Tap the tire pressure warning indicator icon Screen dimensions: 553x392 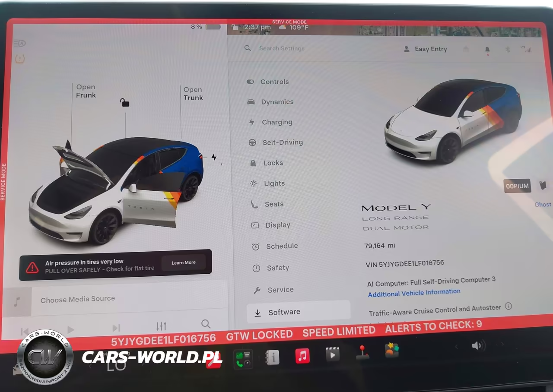coord(20,59)
